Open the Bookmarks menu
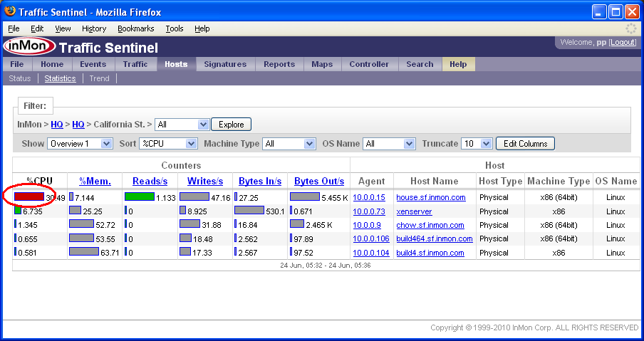644x341 pixels. click(x=136, y=28)
